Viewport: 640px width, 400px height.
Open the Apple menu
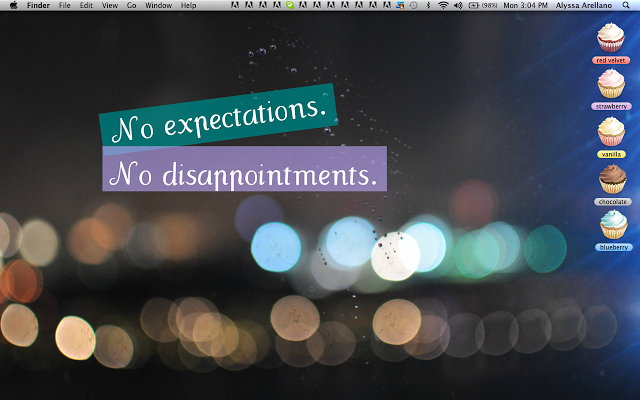click(14, 6)
